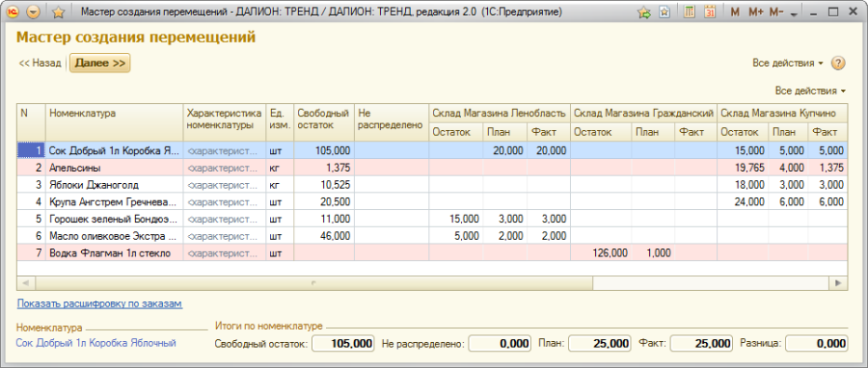Screen dimensions: 868x368
Task: Open Показать расшифровку по заказам link
Action: click(99, 303)
